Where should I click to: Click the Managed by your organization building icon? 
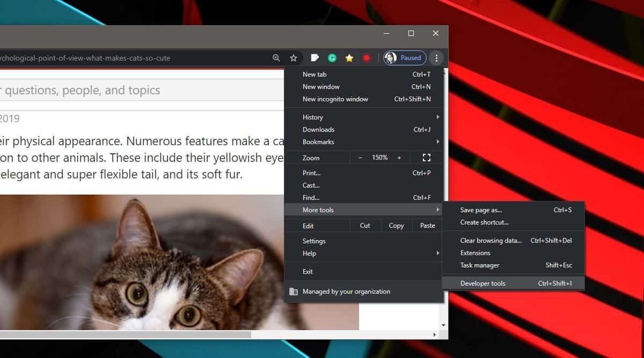point(294,291)
